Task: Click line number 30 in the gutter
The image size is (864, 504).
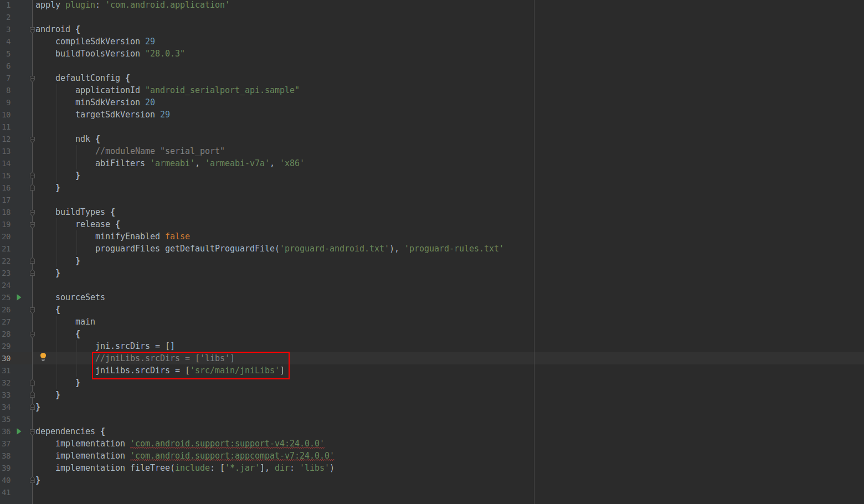Action: pos(6,358)
